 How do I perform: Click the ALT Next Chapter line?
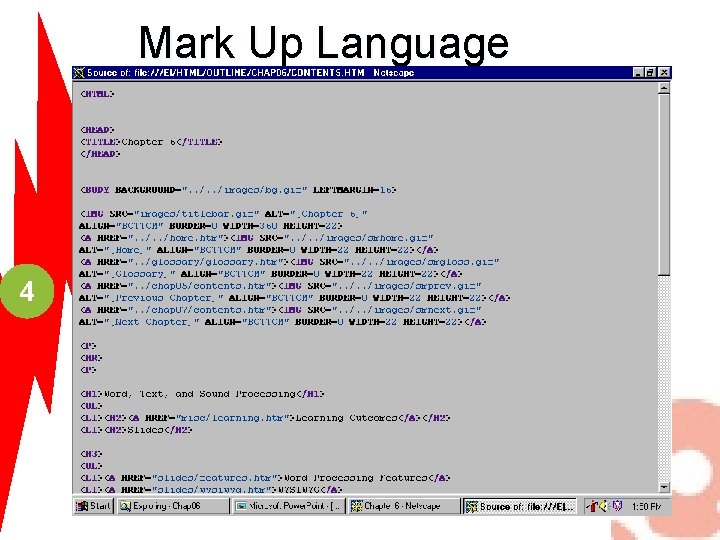(x=282, y=322)
